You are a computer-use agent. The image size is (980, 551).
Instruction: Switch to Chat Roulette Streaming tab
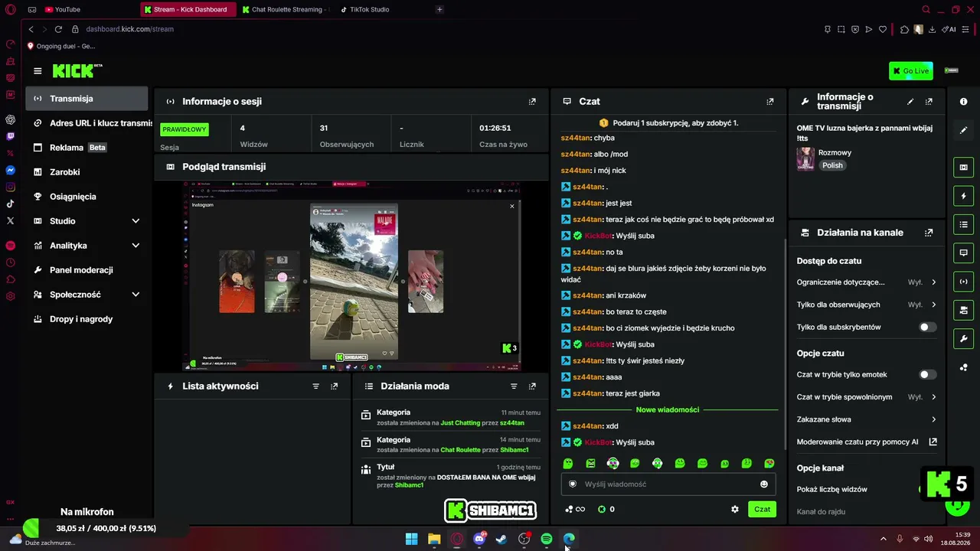(284, 9)
